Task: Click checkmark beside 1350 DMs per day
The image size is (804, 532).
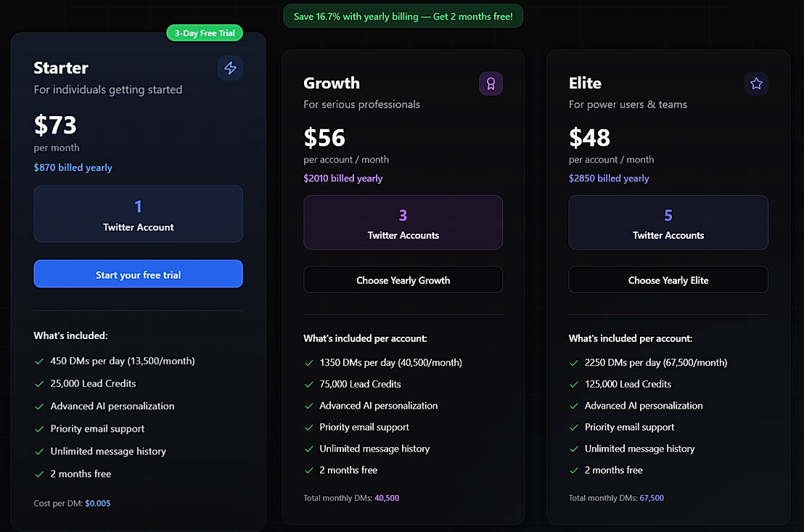Action: click(x=309, y=362)
